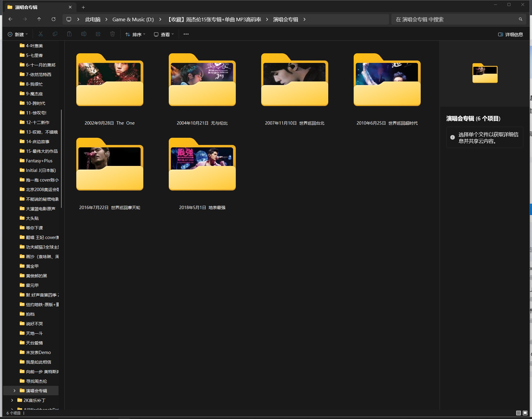The image size is (532, 419).
Task: Click the folder preview in the details pane
Action: click(x=485, y=73)
